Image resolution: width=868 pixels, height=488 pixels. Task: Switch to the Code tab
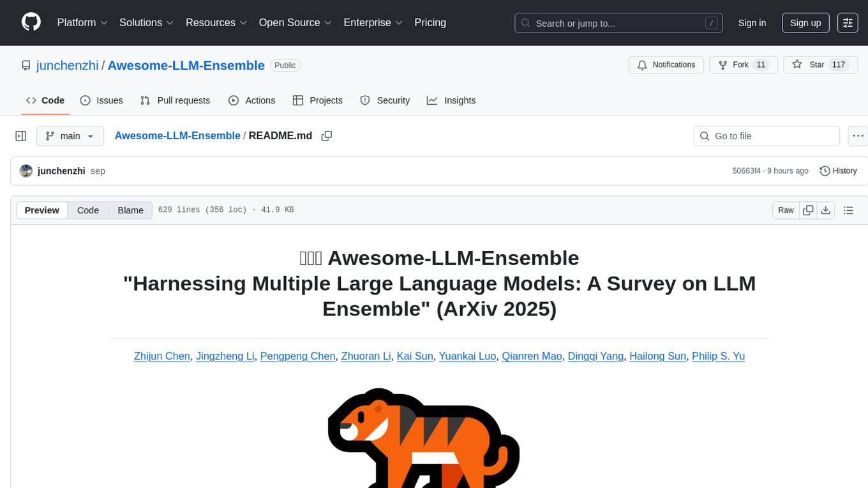pyautogui.click(x=45, y=100)
